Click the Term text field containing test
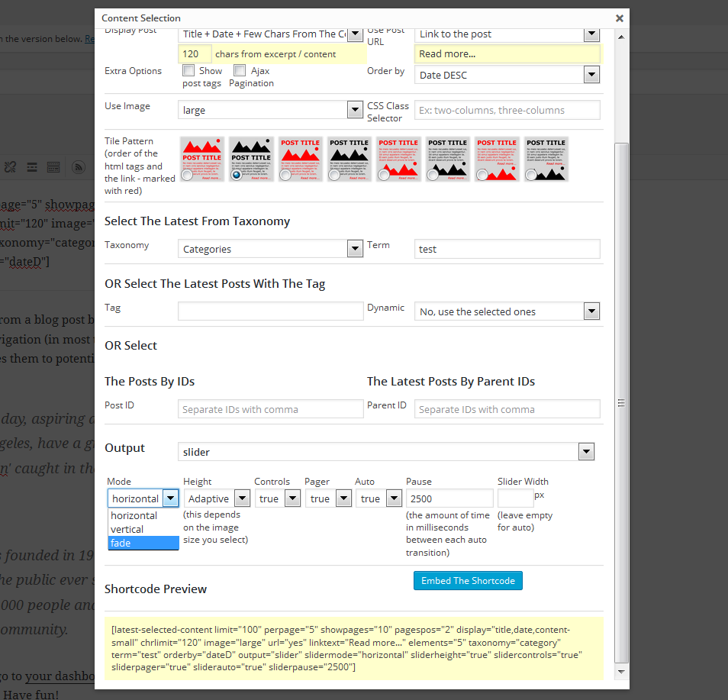 coord(507,249)
